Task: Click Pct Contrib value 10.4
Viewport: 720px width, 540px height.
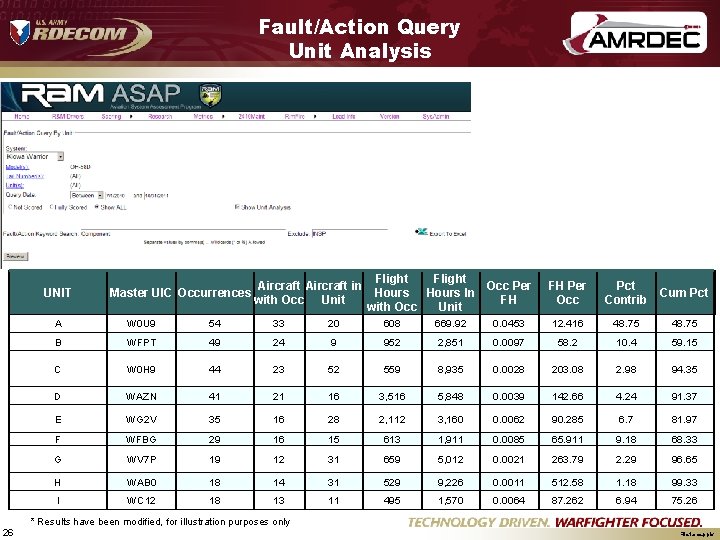Action: tap(626, 343)
